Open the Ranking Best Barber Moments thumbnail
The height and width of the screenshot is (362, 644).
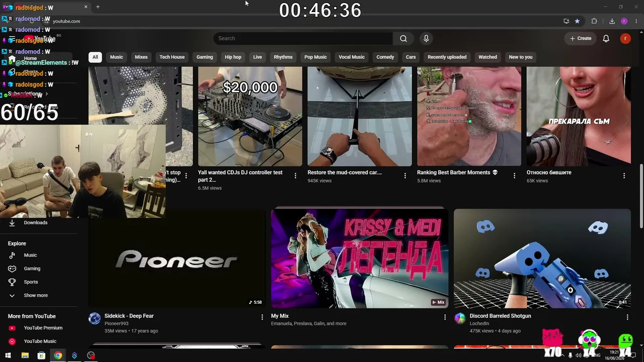point(469,116)
